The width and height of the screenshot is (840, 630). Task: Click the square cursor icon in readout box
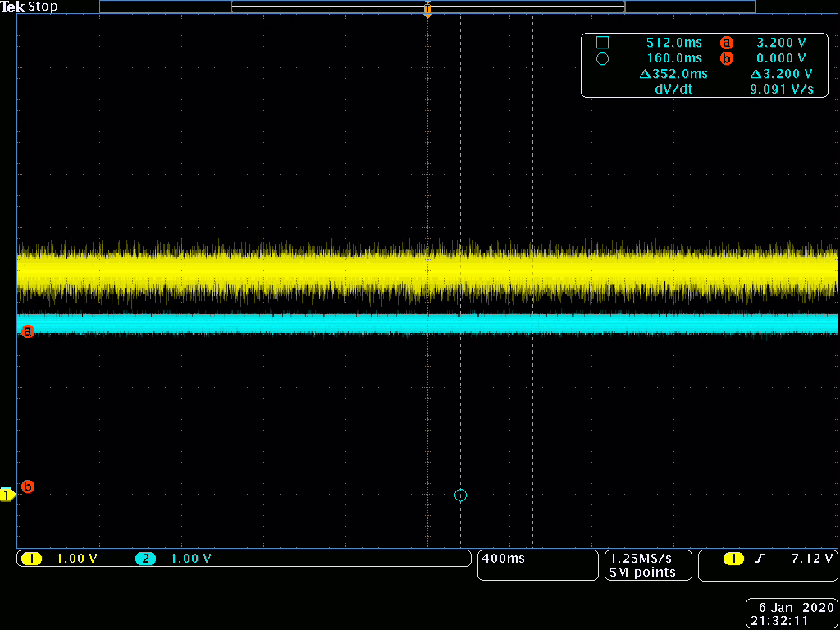tap(602, 42)
